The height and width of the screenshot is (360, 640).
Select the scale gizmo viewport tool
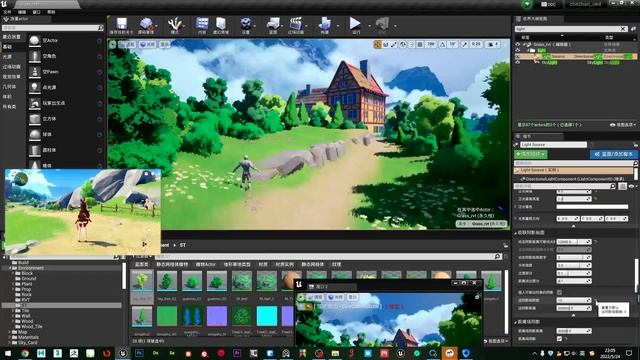(x=394, y=44)
